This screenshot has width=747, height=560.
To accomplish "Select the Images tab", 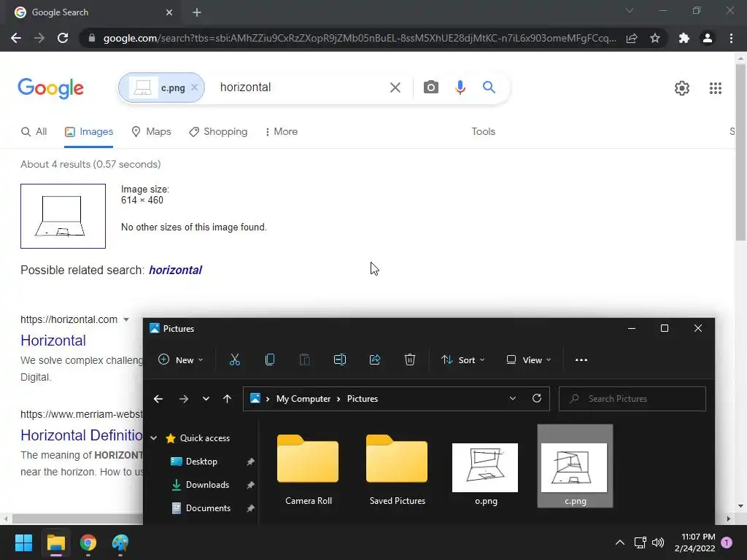I will (x=89, y=131).
